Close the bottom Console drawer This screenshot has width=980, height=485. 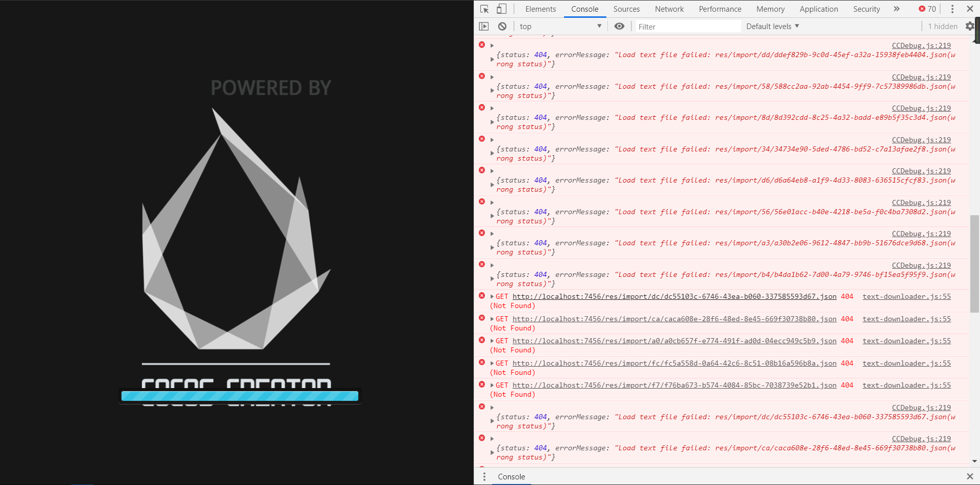(x=970, y=476)
